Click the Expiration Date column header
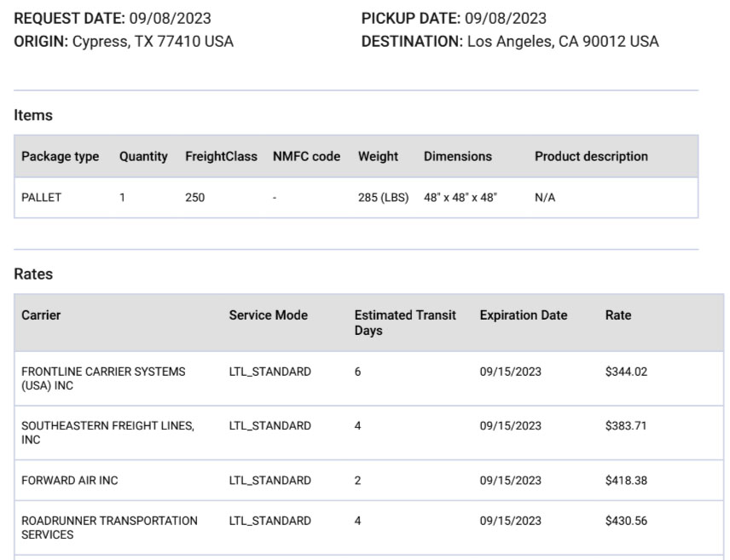This screenshot has width=730, height=560. (x=524, y=315)
